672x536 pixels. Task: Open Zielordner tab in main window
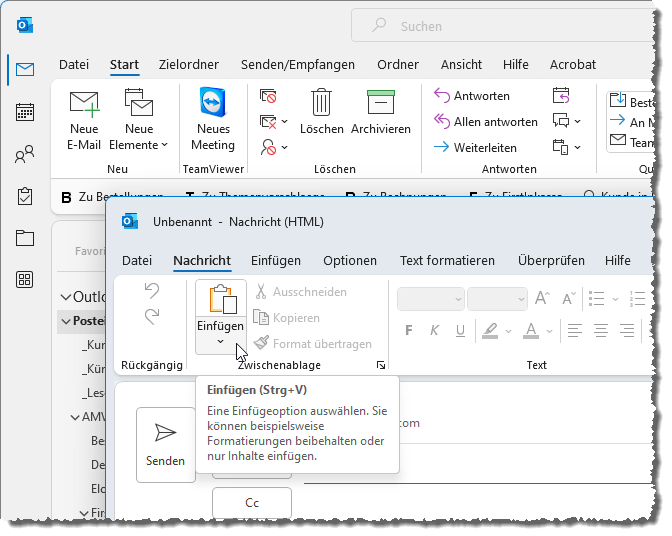[189, 65]
